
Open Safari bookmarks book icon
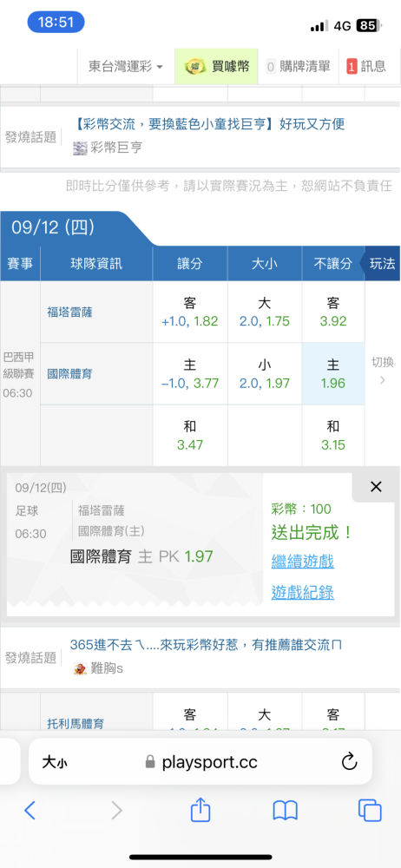click(x=286, y=811)
